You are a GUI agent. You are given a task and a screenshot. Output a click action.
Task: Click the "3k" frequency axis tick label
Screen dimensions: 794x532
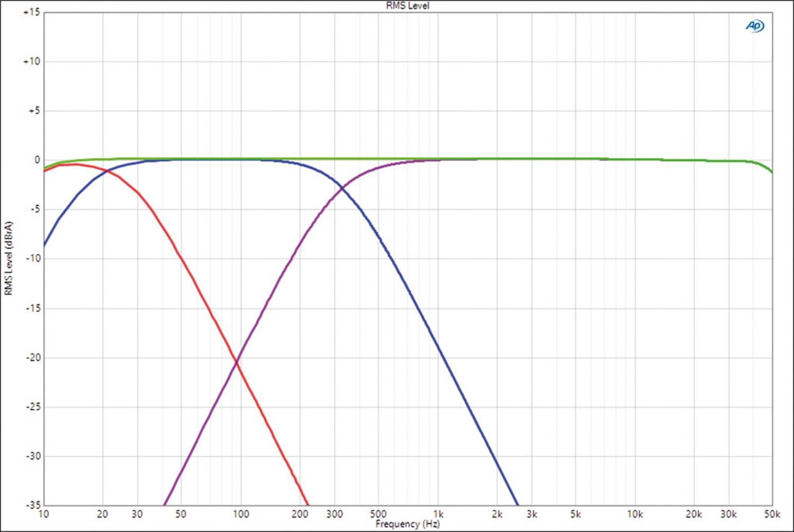[532, 514]
